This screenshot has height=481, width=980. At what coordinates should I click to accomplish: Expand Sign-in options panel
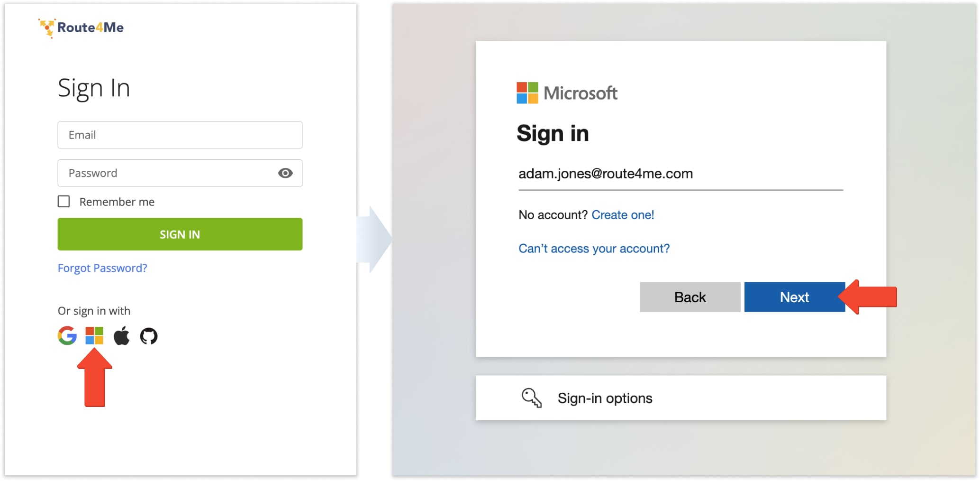681,398
